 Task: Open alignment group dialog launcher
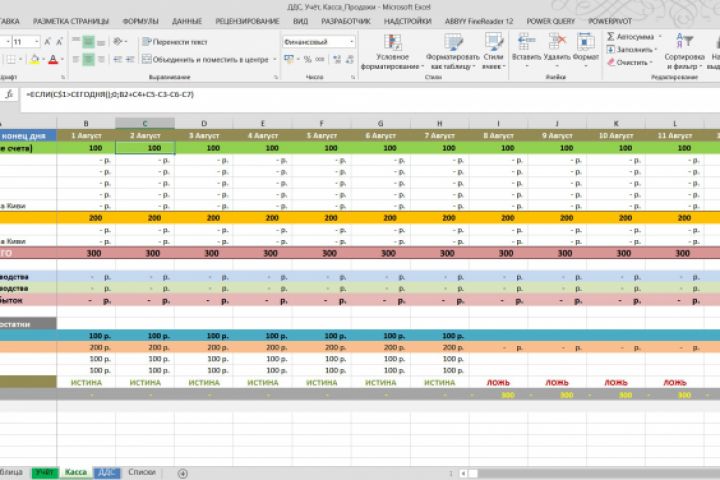(276, 77)
